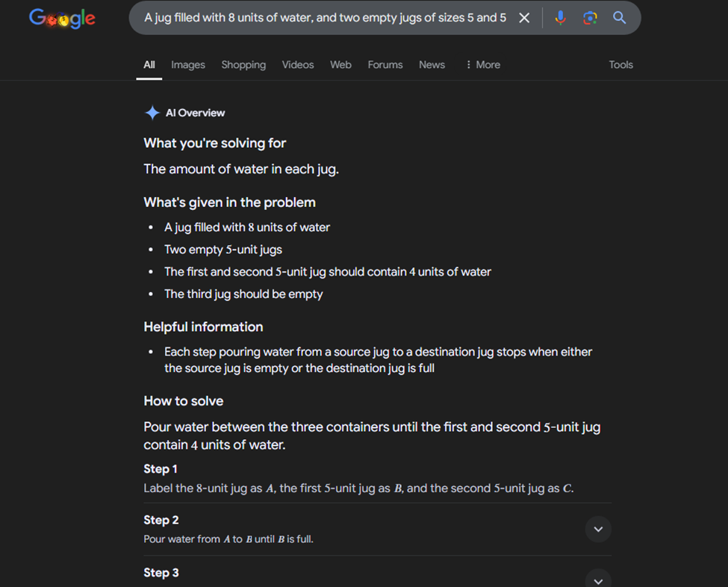Click the Google logo
This screenshot has width=728, height=587.
coord(62,19)
